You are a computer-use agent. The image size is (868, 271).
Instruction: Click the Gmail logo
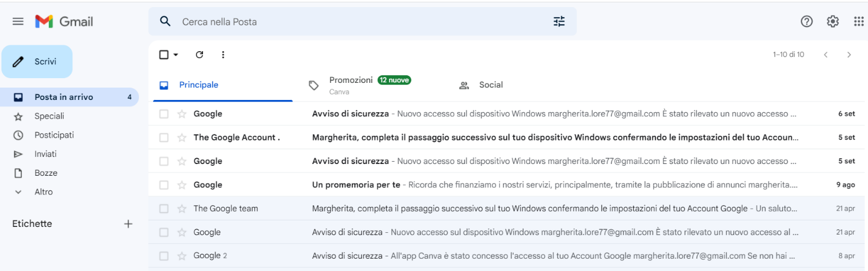pyautogui.click(x=64, y=22)
